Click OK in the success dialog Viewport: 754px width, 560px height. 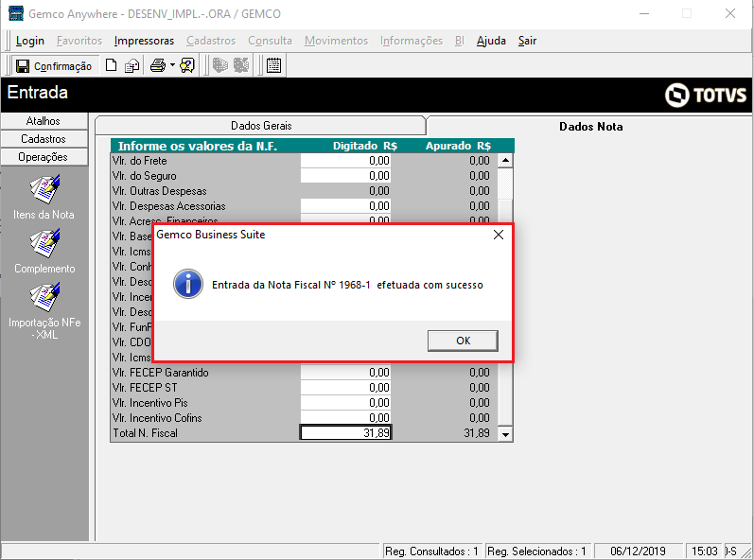(x=463, y=341)
